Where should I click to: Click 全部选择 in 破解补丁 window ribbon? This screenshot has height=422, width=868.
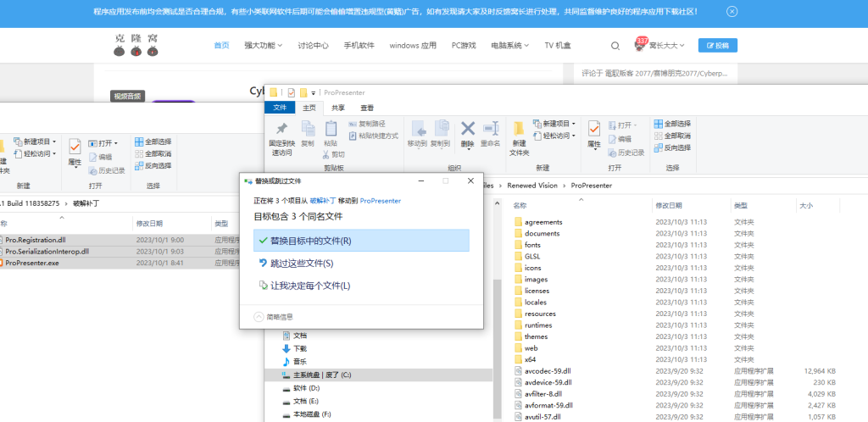point(153,142)
